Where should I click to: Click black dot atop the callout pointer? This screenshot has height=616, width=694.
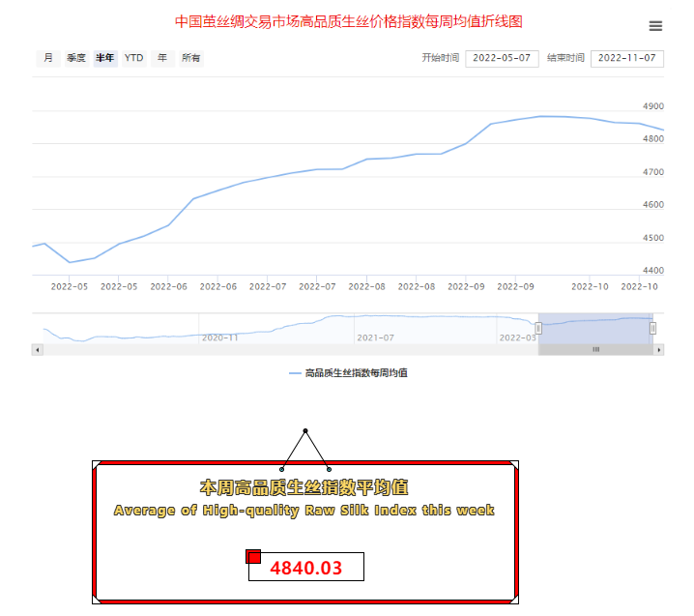pos(305,430)
